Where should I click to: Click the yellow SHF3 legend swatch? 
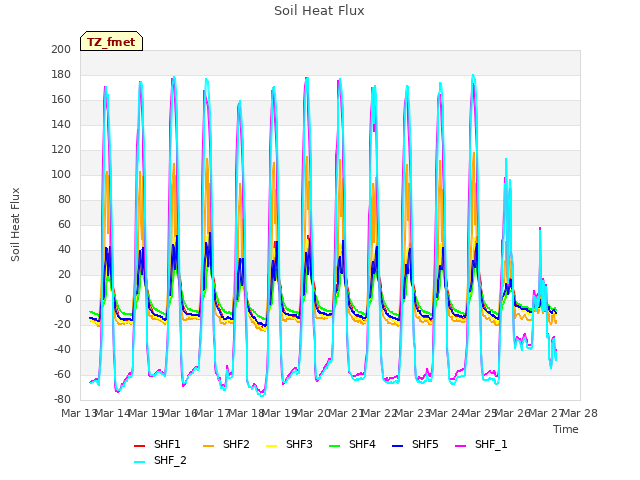[271, 446]
